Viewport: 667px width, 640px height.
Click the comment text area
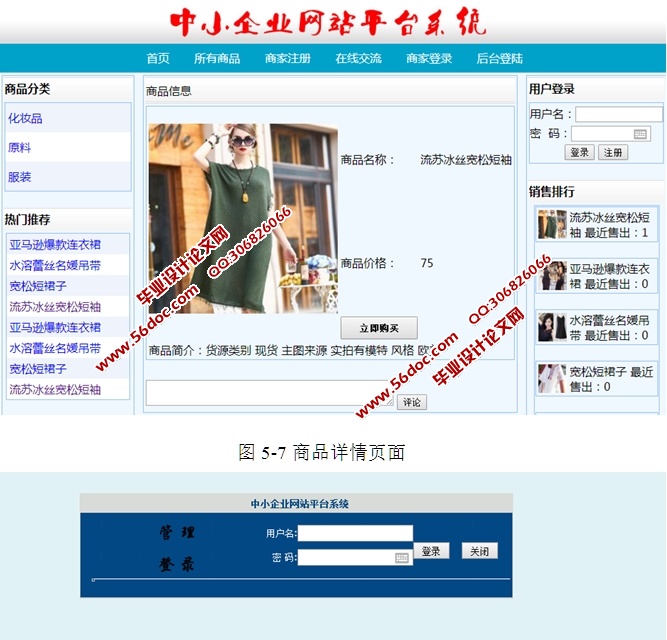[270, 393]
